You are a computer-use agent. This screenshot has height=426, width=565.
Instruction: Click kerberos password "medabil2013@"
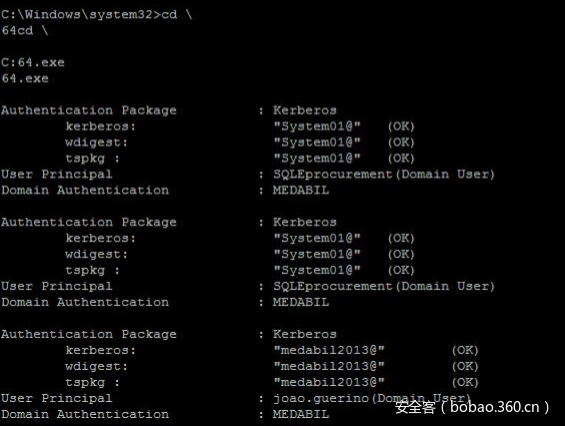tap(329, 350)
